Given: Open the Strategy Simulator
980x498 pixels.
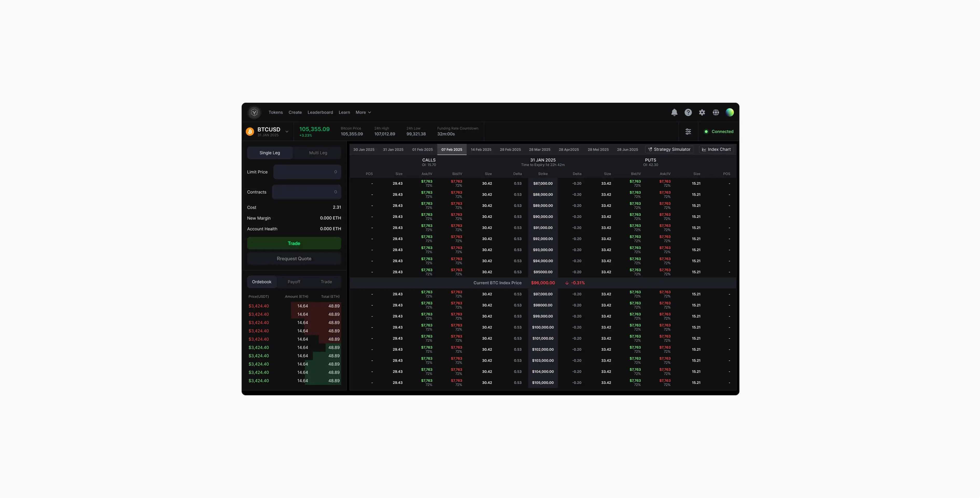Looking at the screenshot, I should [x=669, y=150].
